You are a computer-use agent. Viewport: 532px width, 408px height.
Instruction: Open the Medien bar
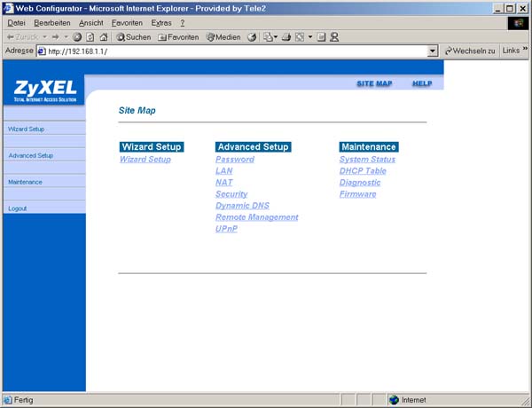223,37
